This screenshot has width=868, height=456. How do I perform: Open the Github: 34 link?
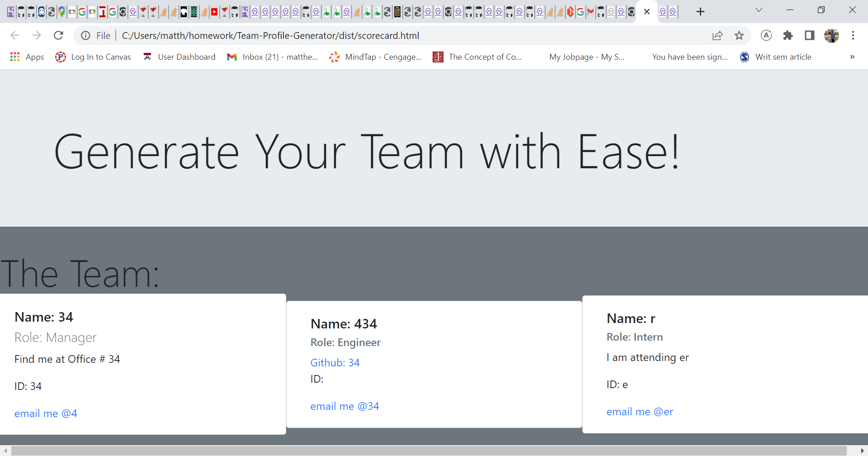point(335,362)
